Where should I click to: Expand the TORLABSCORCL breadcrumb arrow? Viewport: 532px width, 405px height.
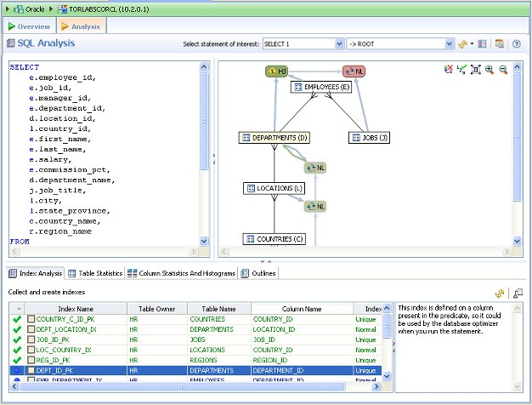pos(51,9)
